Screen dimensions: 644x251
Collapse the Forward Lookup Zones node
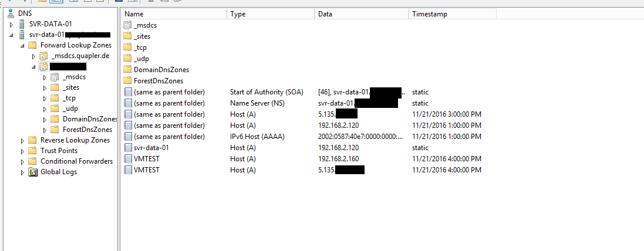pos(22,46)
